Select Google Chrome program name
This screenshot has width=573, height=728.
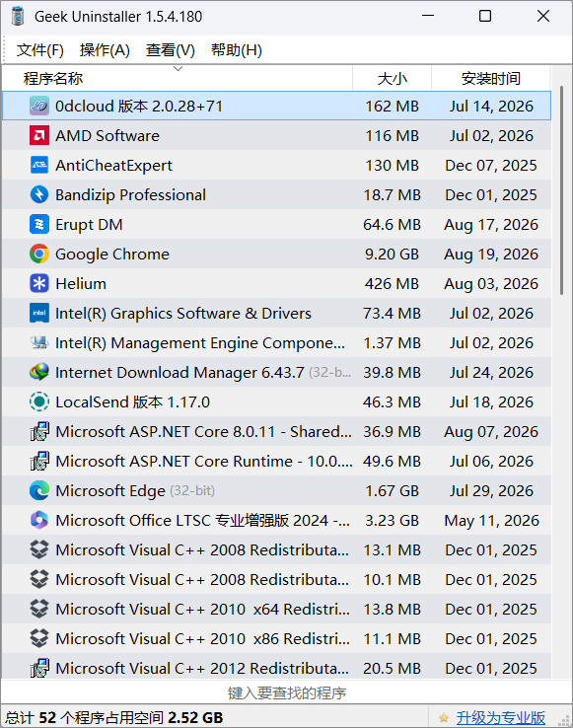(112, 254)
